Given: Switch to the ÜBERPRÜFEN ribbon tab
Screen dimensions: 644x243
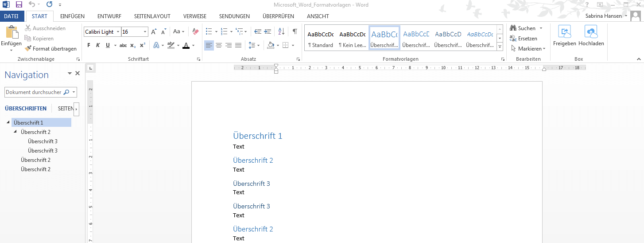Looking at the screenshot, I should coord(277,16).
